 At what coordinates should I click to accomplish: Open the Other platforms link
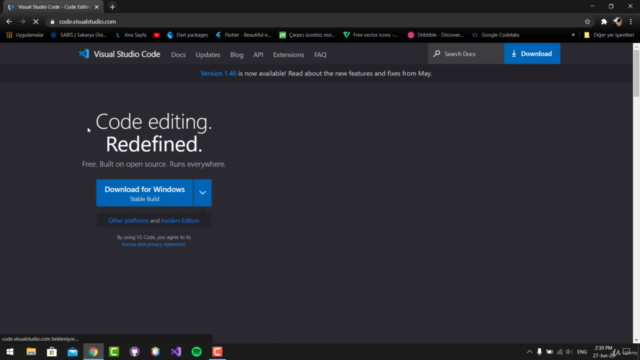click(128, 220)
